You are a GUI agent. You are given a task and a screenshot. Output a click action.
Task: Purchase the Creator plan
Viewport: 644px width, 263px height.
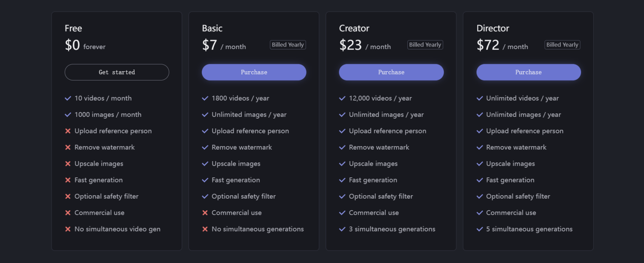[391, 72]
